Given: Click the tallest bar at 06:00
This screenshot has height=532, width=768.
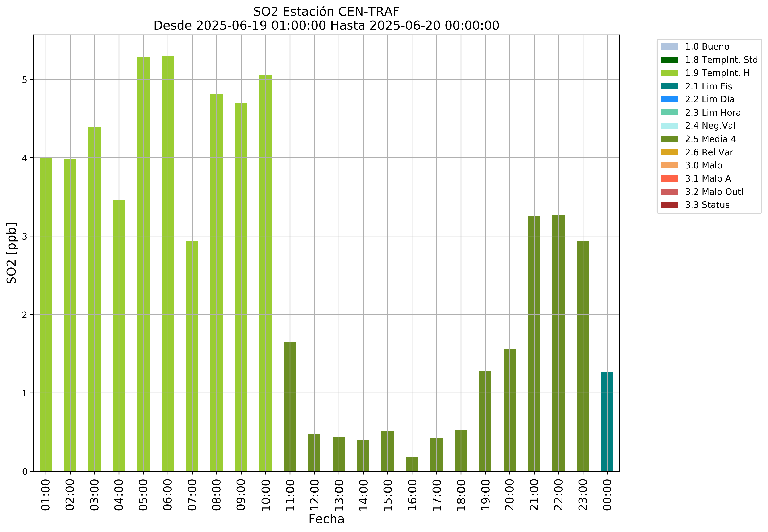Looking at the screenshot, I should [168, 263].
